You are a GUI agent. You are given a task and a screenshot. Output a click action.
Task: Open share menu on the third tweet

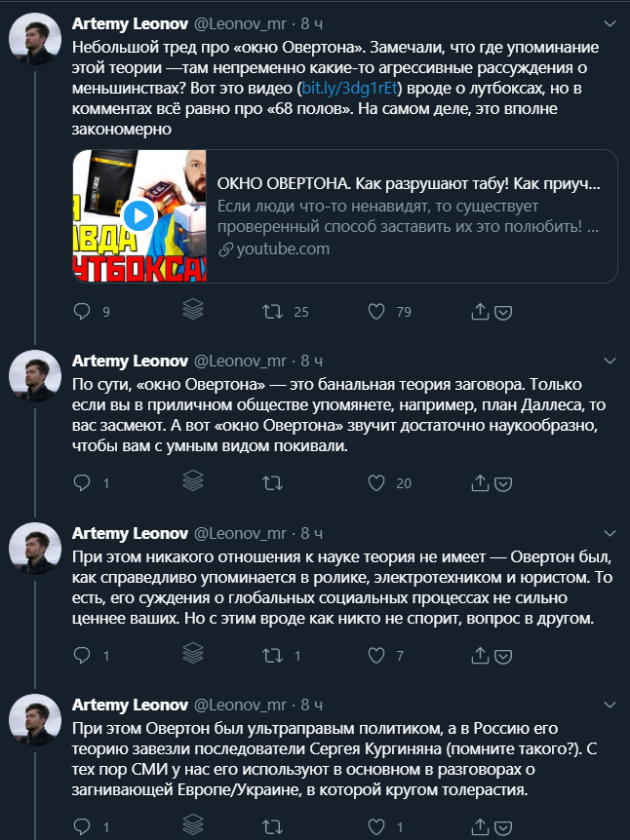pos(480,656)
